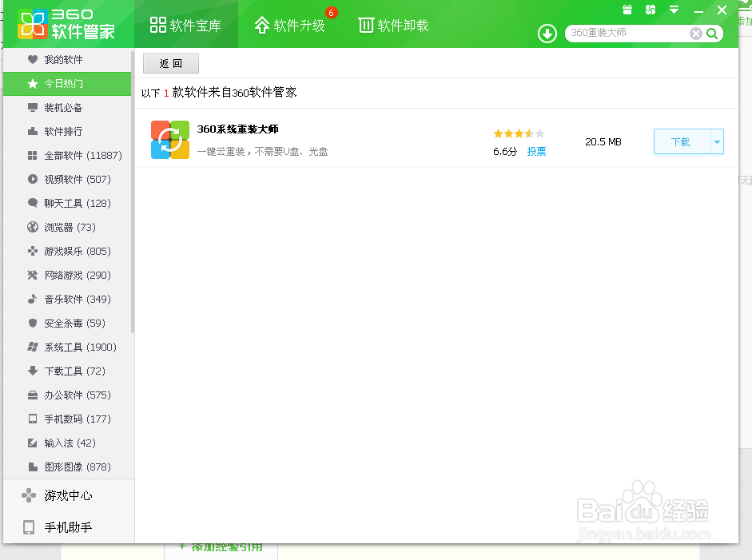The image size is (752, 560).
Task: Open 安全杀毒 (59) category
Action: point(67,324)
